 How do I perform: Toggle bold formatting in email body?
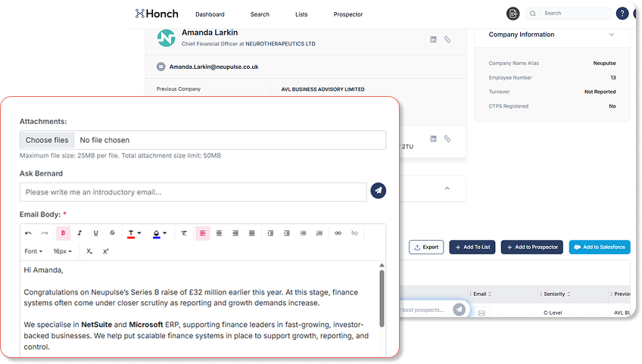click(x=63, y=233)
